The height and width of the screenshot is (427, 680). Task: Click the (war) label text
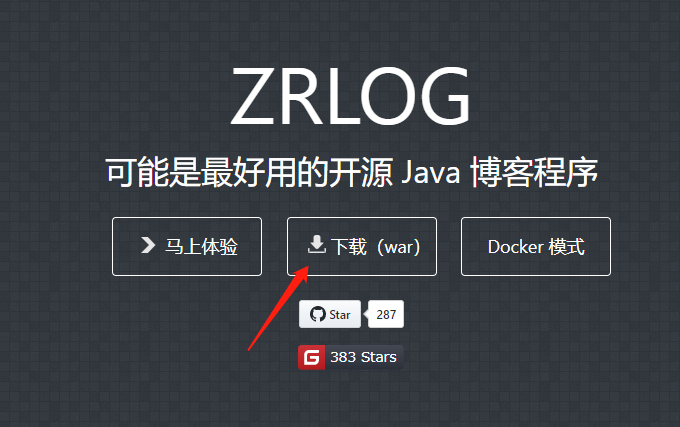[398, 247]
